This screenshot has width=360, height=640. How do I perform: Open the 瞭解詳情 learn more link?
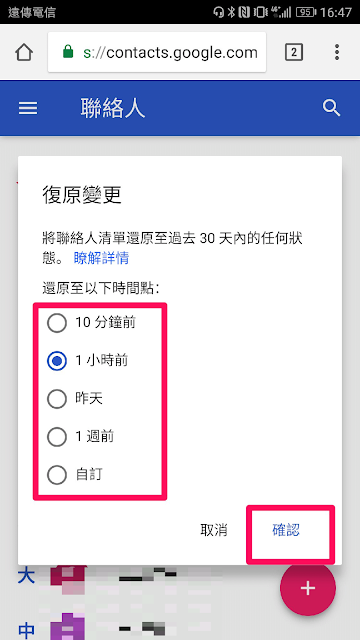(x=101, y=258)
